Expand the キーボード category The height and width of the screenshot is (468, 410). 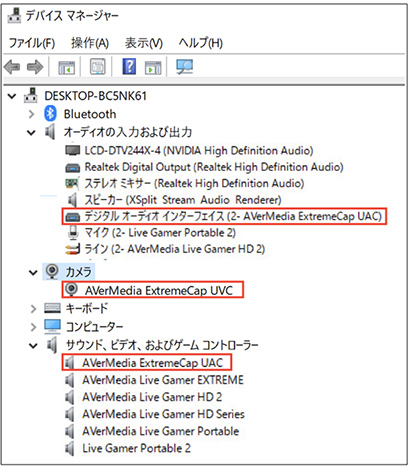[33, 309]
